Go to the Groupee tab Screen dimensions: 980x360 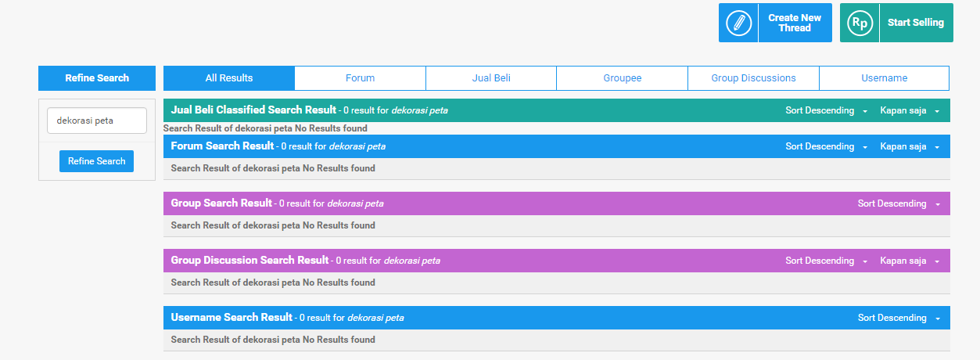click(x=623, y=78)
